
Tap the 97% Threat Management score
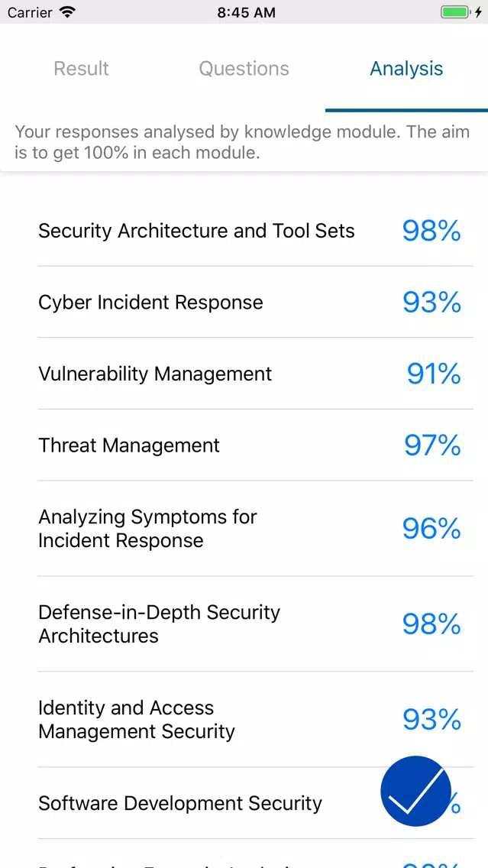(432, 445)
